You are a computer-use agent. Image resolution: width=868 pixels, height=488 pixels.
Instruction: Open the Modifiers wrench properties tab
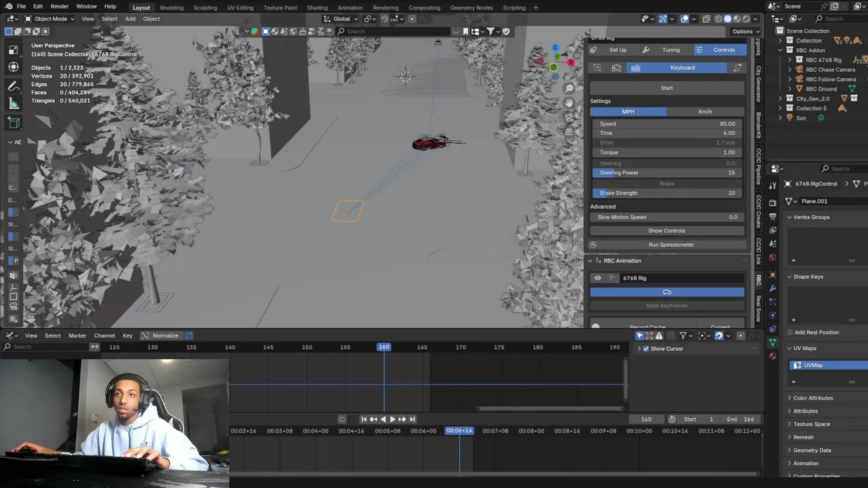pos(772,288)
